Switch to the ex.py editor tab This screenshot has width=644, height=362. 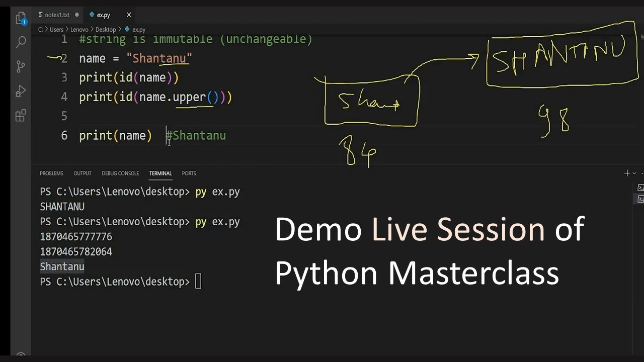(x=103, y=15)
